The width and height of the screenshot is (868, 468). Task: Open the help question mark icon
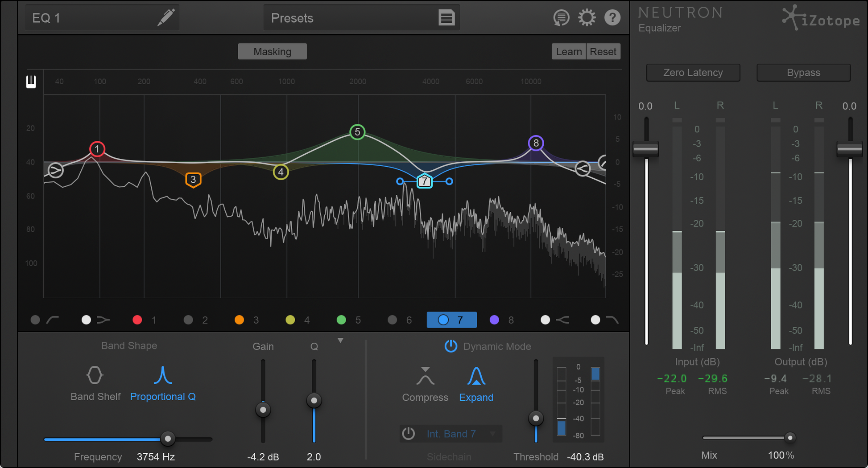point(612,18)
